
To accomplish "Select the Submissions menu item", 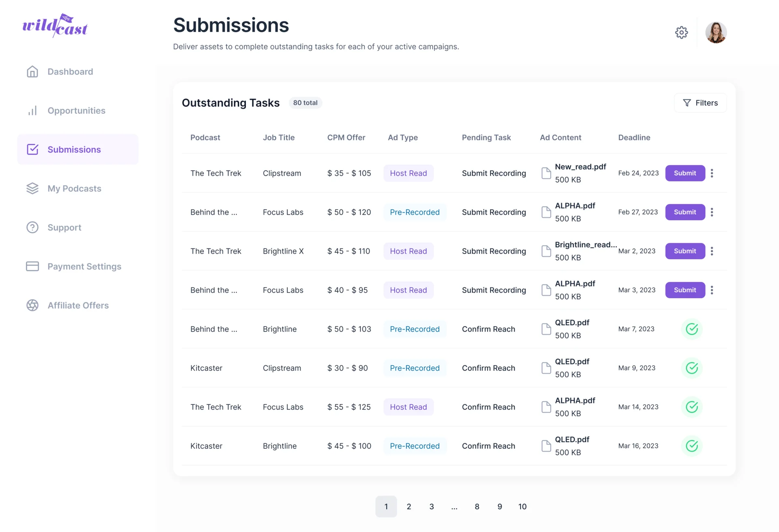I will (x=78, y=149).
